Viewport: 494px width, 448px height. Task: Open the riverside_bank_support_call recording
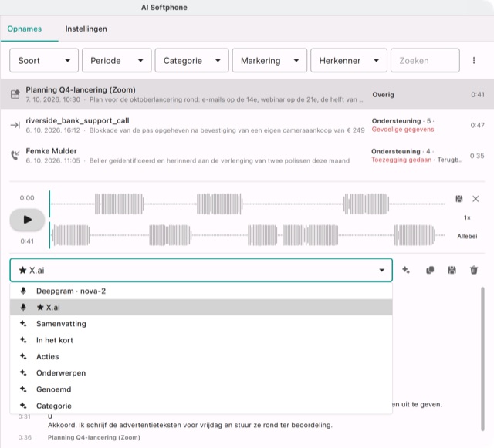[247, 125]
